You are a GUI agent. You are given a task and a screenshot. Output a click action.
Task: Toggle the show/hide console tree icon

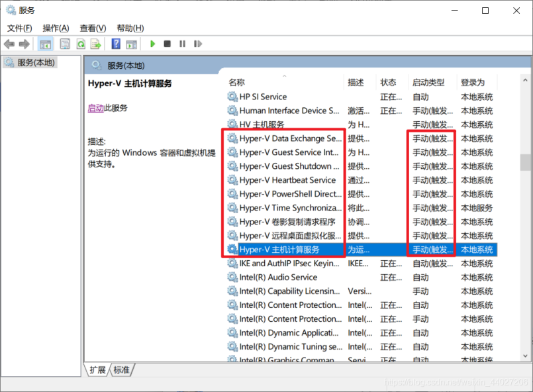coord(46,44)
